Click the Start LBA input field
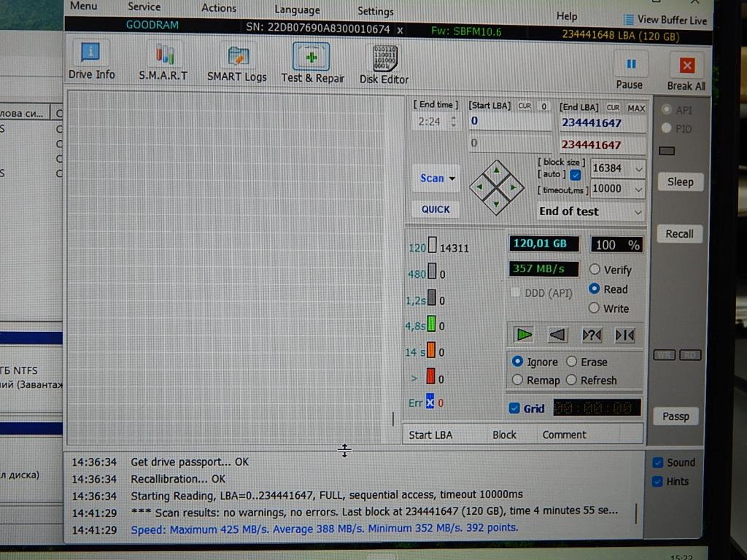The image size is (747, 560). 509,122
